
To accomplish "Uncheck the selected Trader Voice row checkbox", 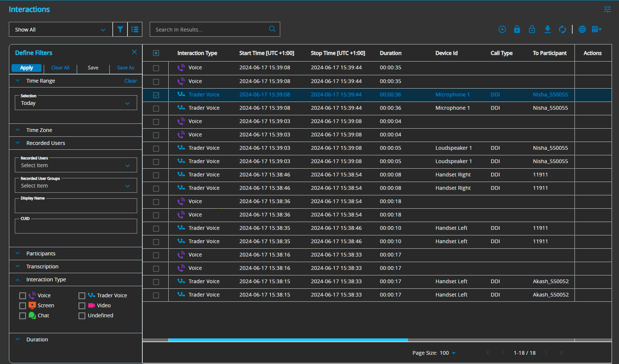I will click(x=156, y=95).
